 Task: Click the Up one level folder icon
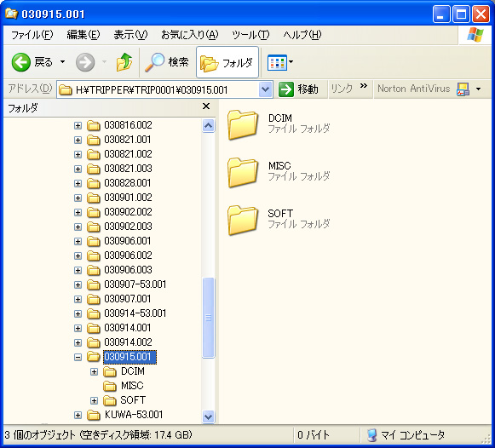pos(124,62)
